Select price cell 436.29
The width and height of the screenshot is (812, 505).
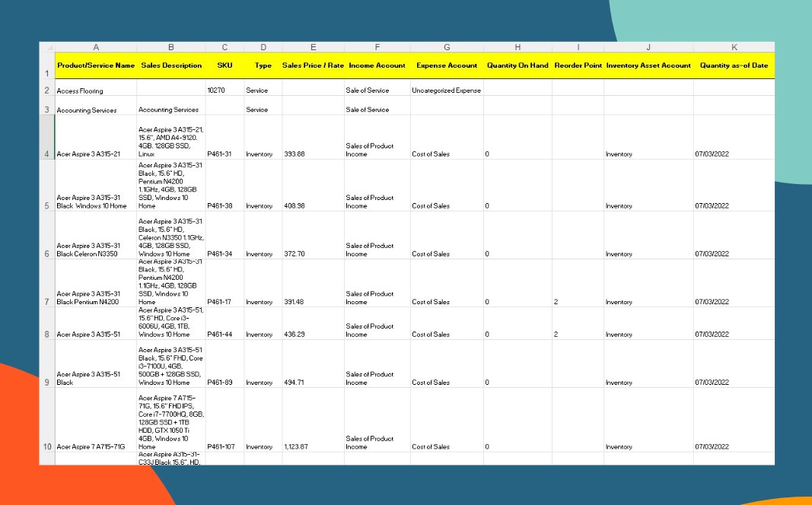point(314,323)
